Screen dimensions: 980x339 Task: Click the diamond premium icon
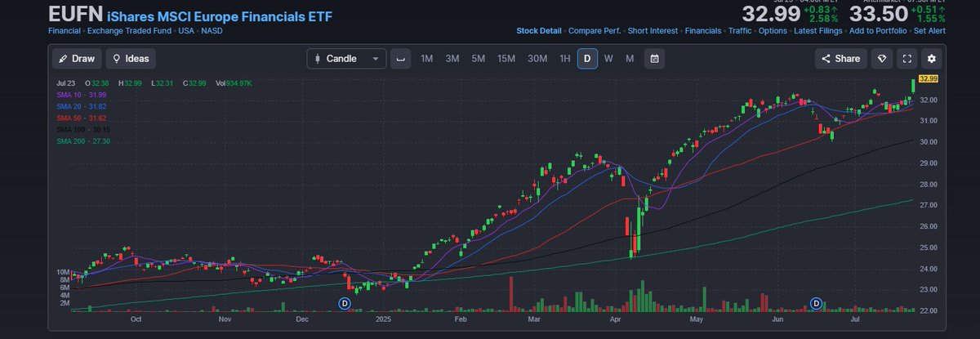[881, 59]
